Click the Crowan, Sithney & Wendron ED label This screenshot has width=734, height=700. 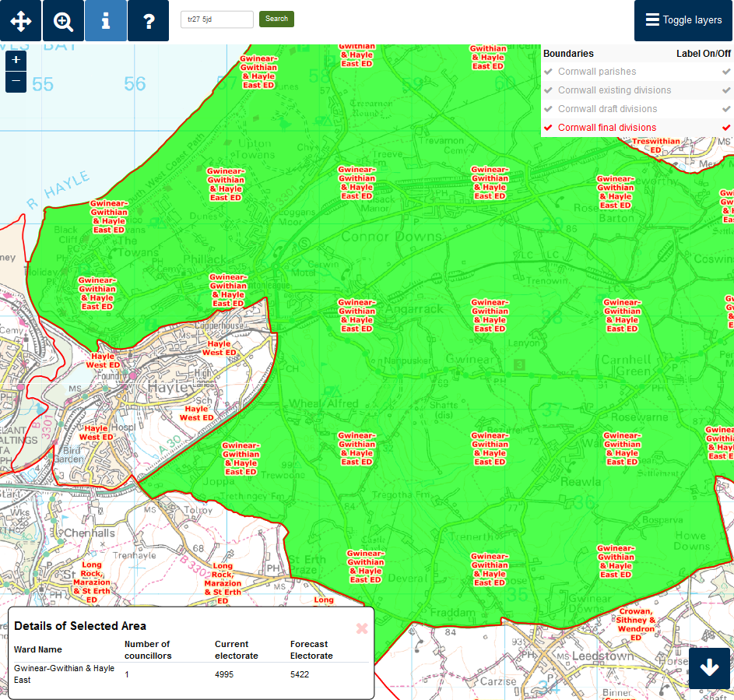tap(636, 624)
